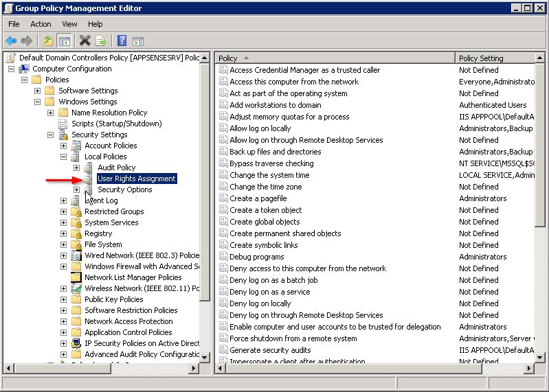Select Security Options in the tree

pos(124,189)
